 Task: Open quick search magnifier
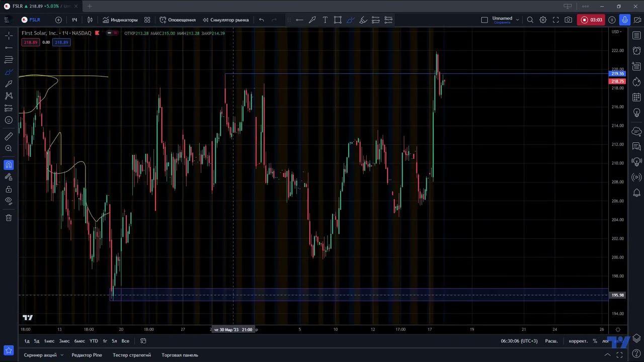[x=530, y=20]
